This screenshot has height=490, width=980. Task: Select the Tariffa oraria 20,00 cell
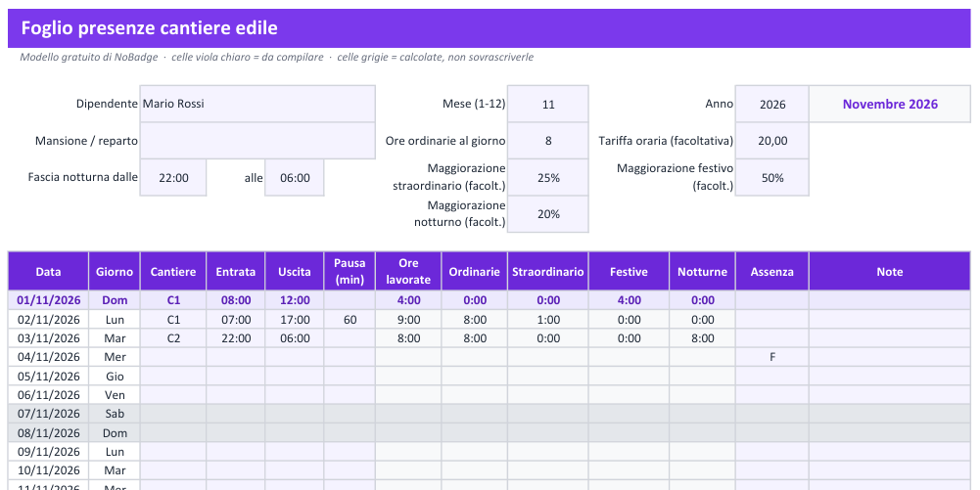pyautogui.click(x=772, y=141)
